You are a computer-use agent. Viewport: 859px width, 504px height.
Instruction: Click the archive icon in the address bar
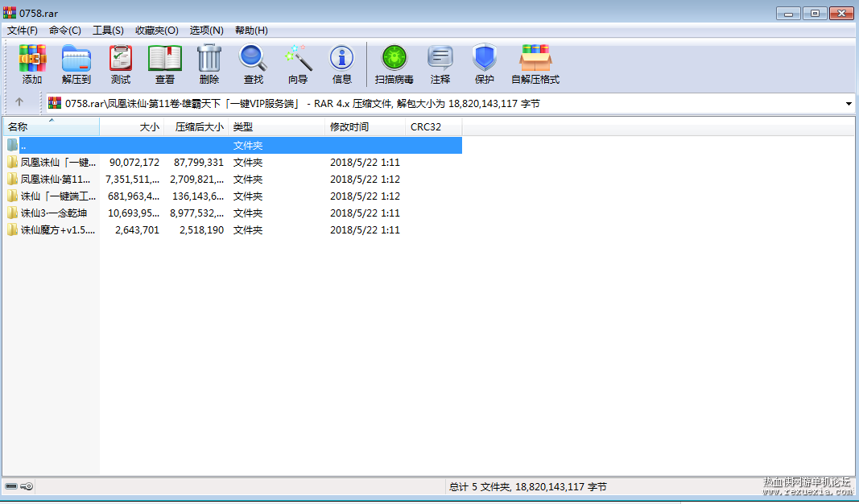pos(55,103)
